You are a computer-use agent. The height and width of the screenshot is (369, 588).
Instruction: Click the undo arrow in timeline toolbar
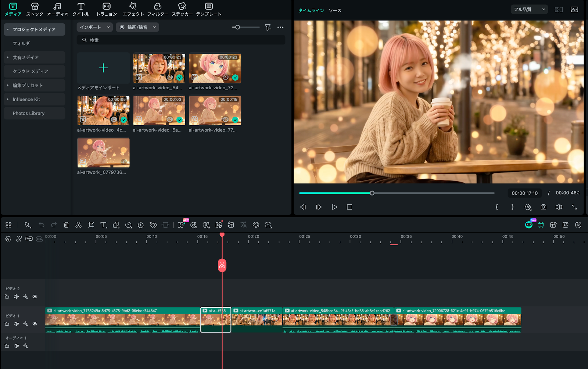click(42, 225)
